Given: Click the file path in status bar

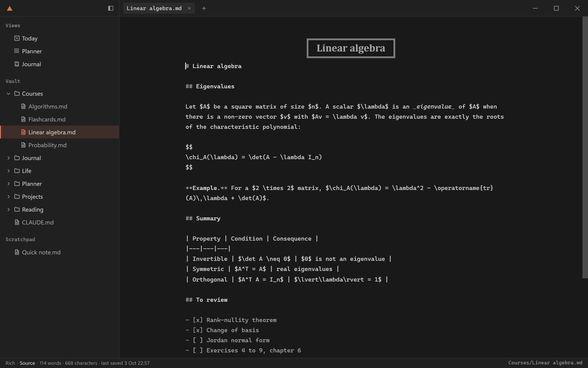Looking at the screenshot, I should (x=545, y=363).
